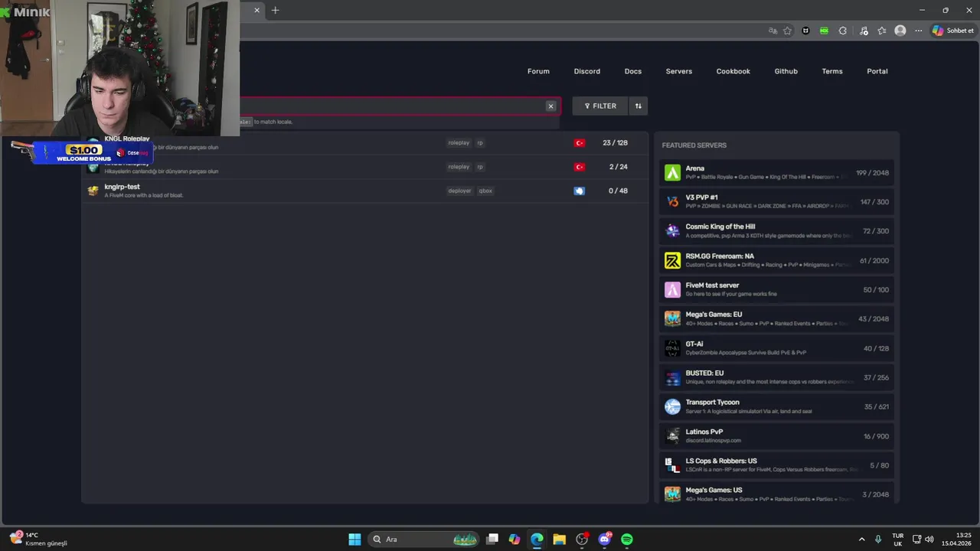Screen dimensions: 980x551
Task: Open BUSTED: EU featured server
Action: pyautogui.click(x=776, y=377)
